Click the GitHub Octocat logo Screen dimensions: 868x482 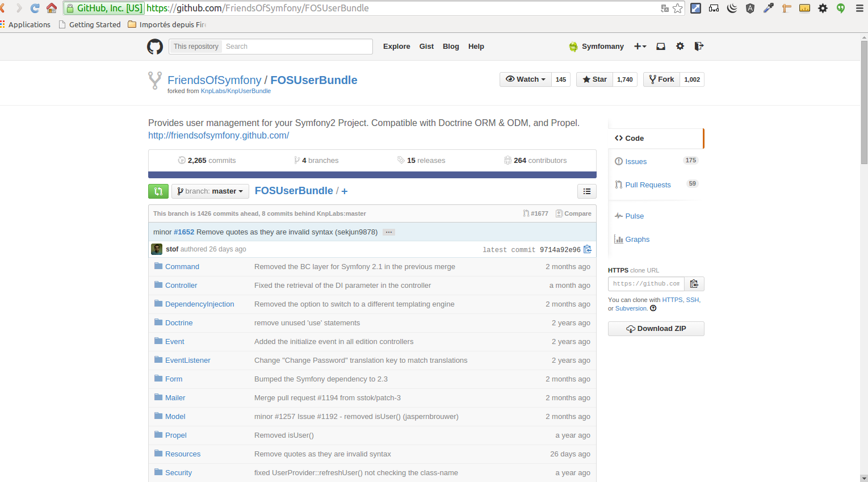(155, 47)
